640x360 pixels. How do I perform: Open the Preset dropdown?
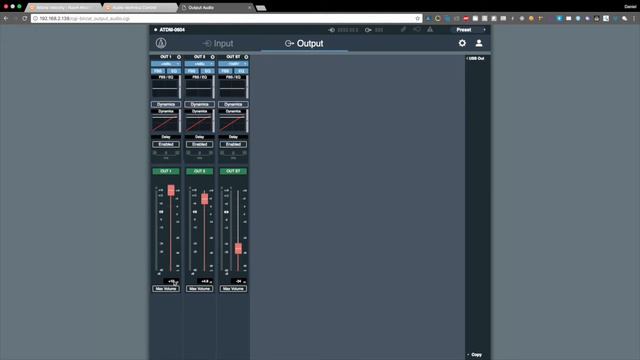[x=470, y=29]
